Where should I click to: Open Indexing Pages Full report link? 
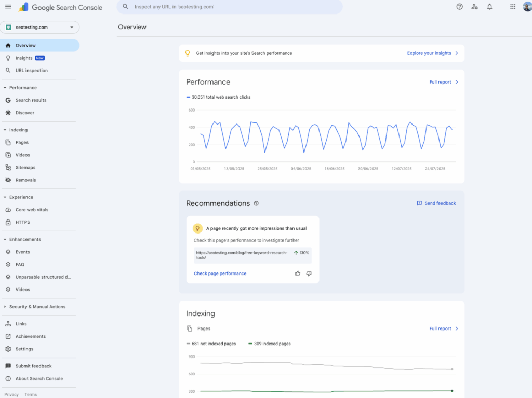pos(444,328)
